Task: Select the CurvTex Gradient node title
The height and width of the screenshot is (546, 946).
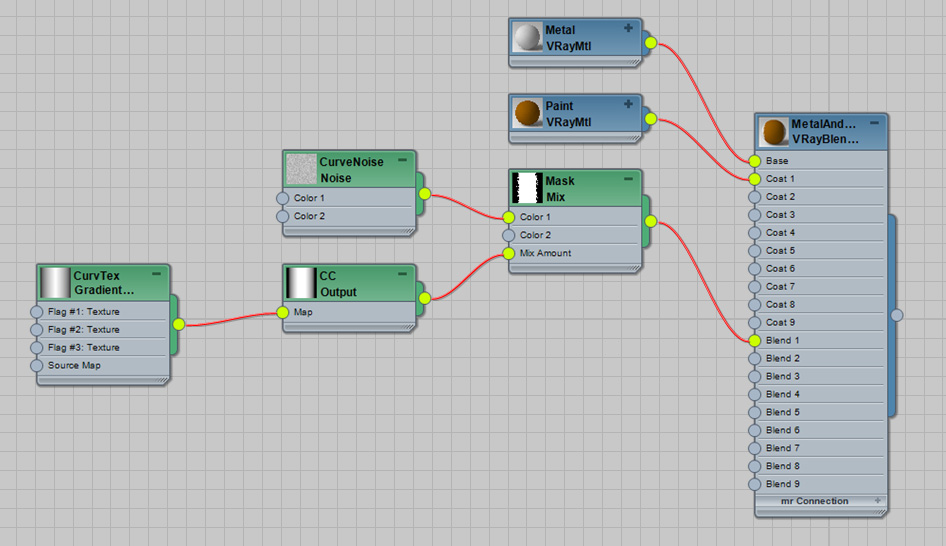Action: 104,283
